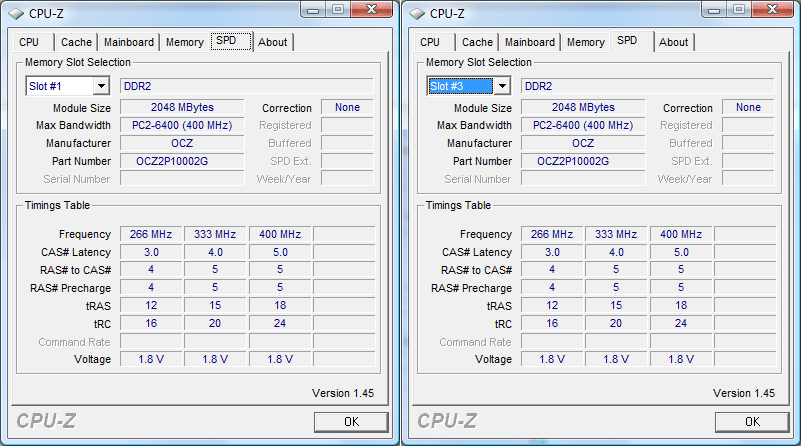Switch to Memory tab in the right window
Viewport: 804px width, 448px height.
586,42
